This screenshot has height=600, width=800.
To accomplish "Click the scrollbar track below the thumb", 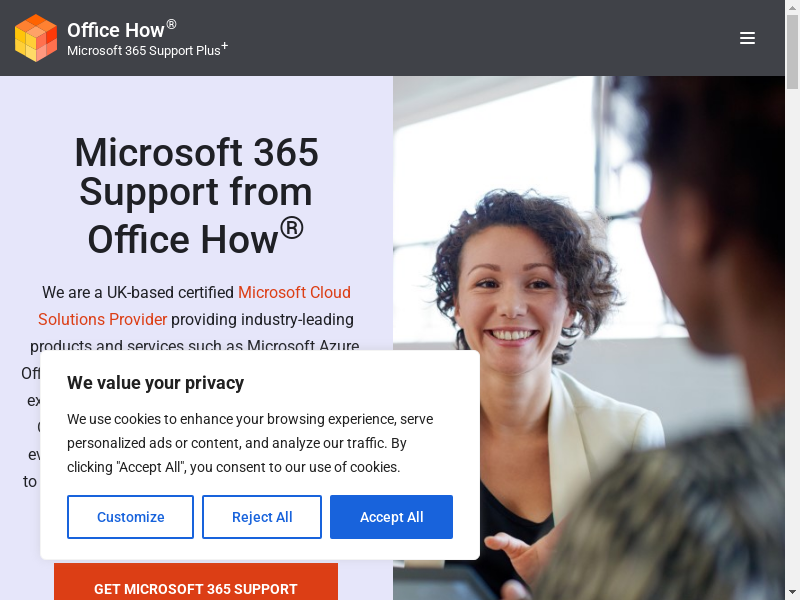I will click(792, 337).
